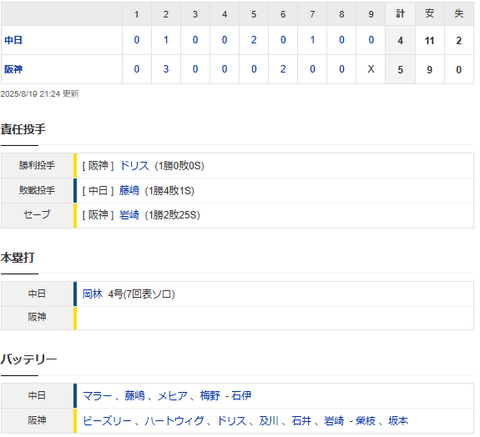Select マラー in 中日 battery row
The height and width of the screenshot is (437, 480).
[97, 396]
